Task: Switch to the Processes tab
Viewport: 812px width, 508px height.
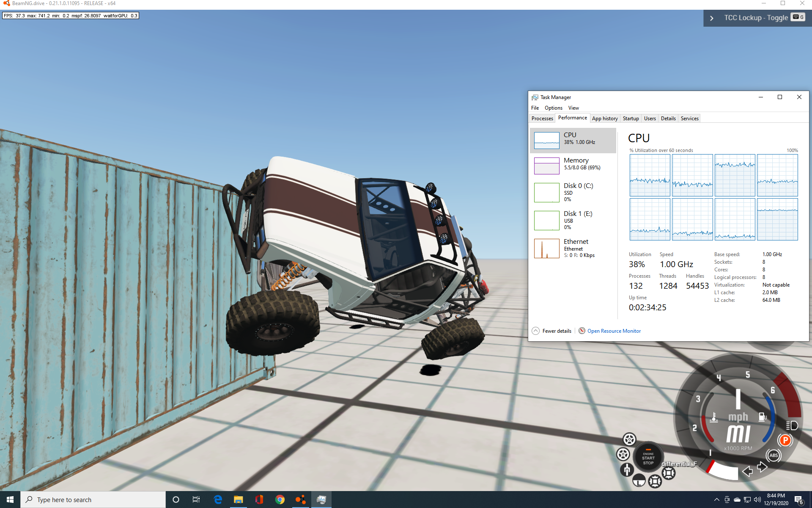Action: [542, 119]
